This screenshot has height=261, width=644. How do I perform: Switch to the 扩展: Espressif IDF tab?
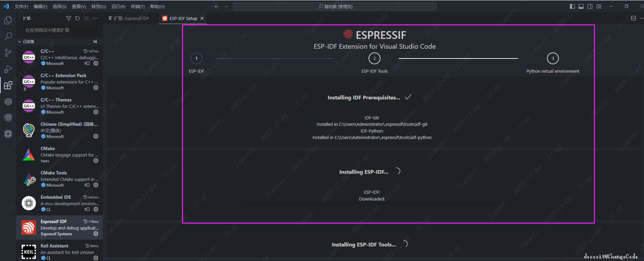[131, 18]
